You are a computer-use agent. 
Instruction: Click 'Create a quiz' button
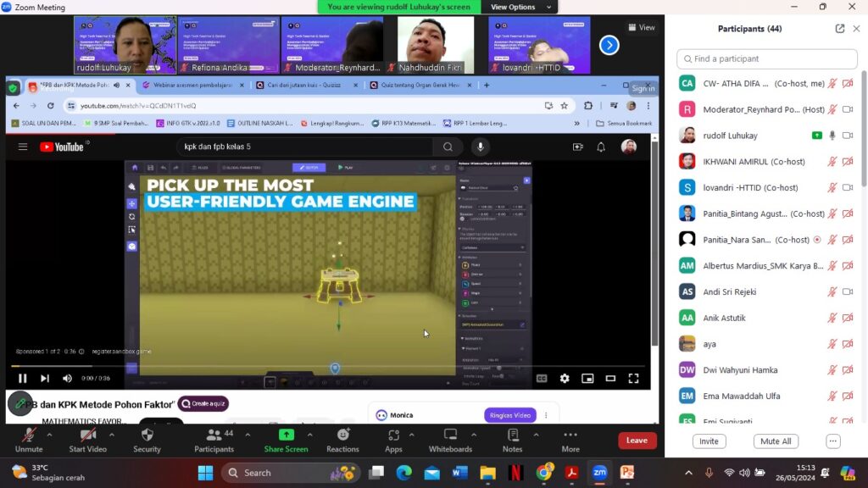click(203, 404)
